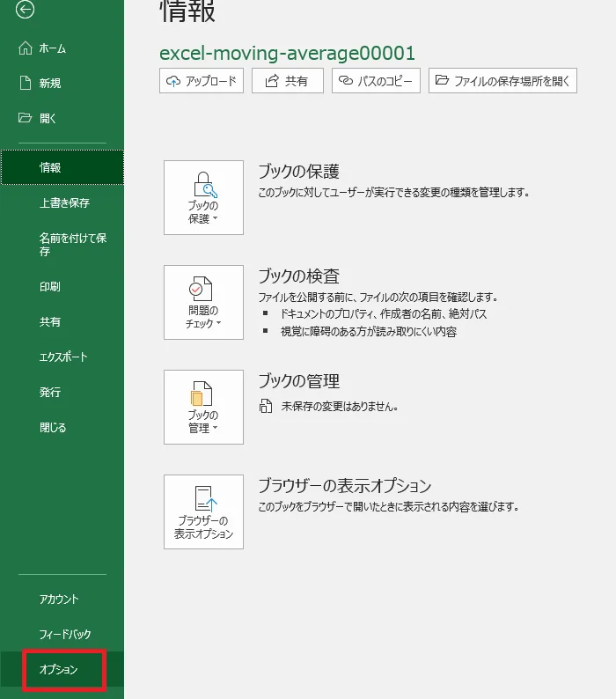Click the ホーム house icon

pyautogui.click(x=26, y=48)
